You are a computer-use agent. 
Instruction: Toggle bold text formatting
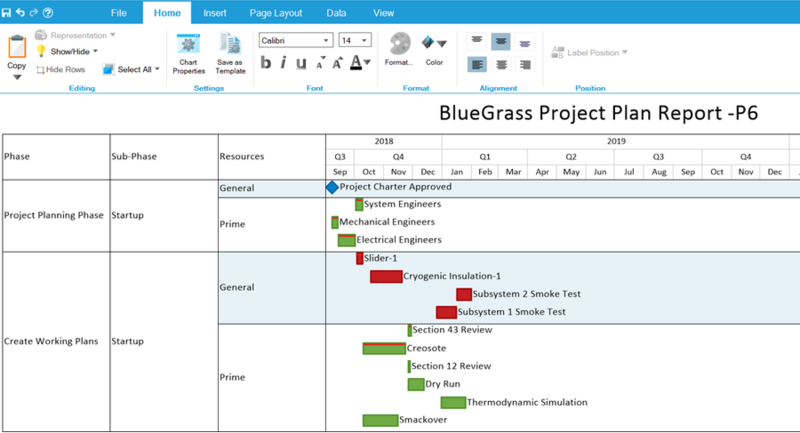(x=266, y=63)
